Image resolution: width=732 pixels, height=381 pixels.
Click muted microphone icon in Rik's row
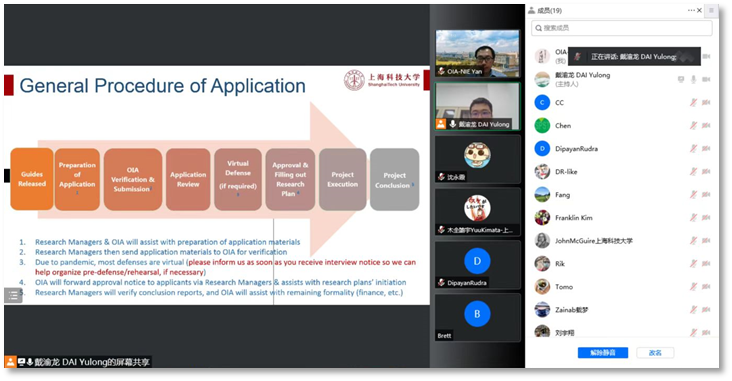(693, 263)
